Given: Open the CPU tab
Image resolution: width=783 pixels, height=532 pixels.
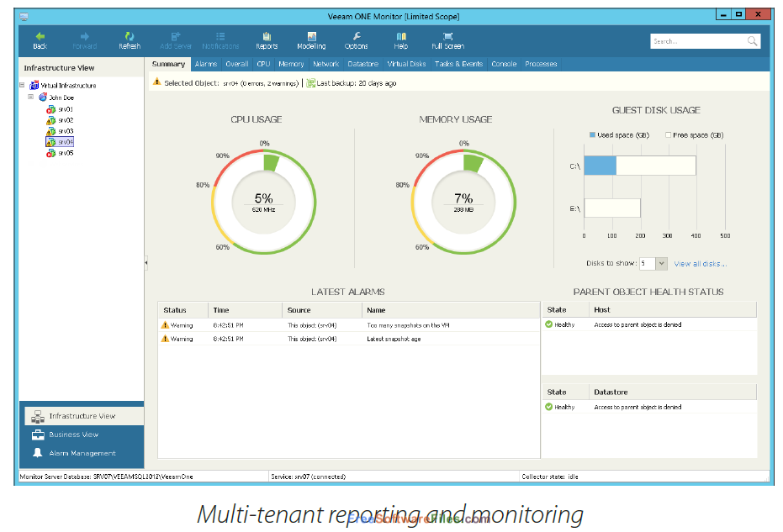Looking at the screenshot, I should 263,64.
